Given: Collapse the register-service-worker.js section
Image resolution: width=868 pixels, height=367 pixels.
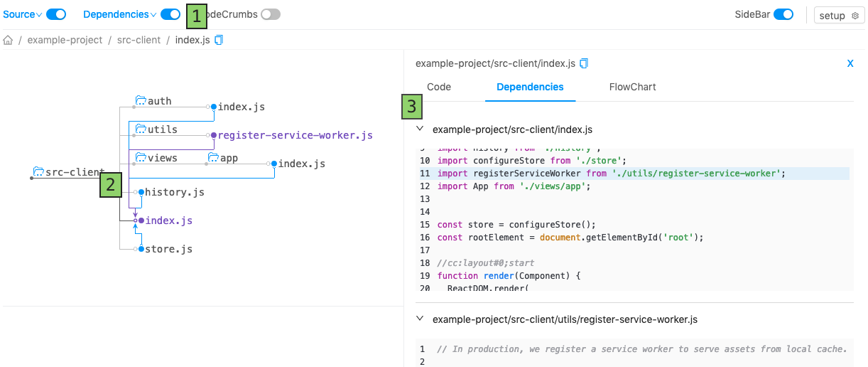Looking at the screenshot, I should tap(420, 319).
